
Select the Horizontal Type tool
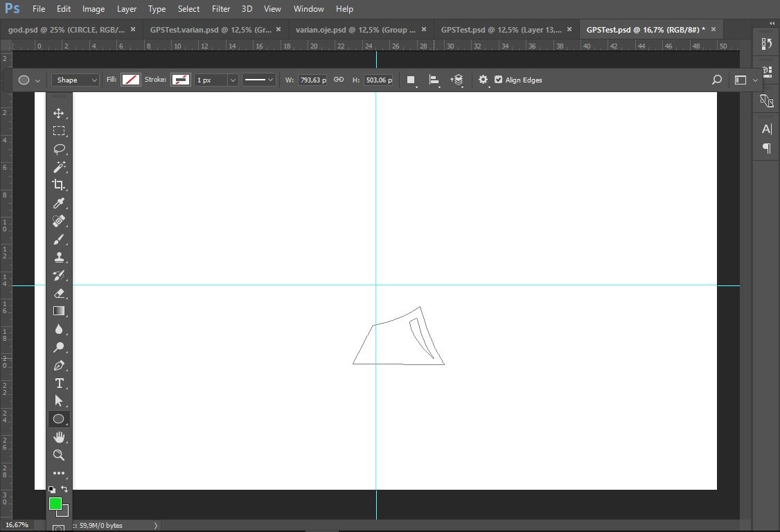59,383
